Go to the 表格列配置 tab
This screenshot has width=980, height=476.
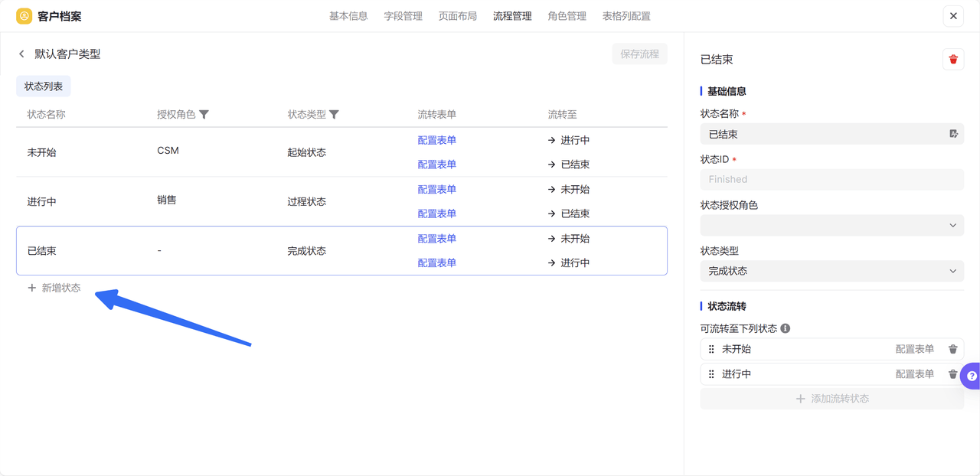click(626, 16)
